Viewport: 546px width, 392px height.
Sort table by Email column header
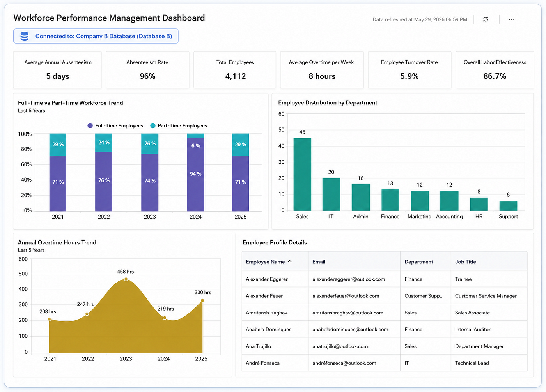click(x=319, y=262)
